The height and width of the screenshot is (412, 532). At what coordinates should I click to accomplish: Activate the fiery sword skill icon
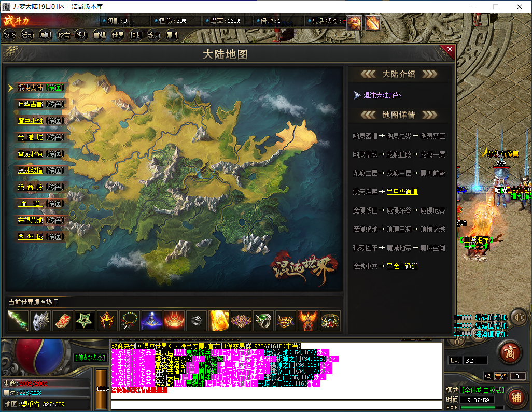tap(372, 23)
